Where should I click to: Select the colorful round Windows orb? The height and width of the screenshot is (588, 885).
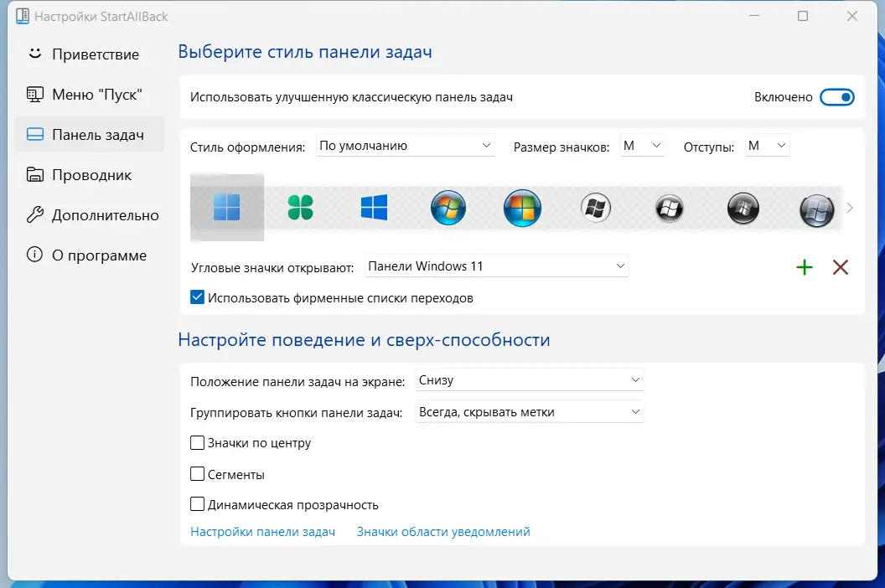coord(522,208)
